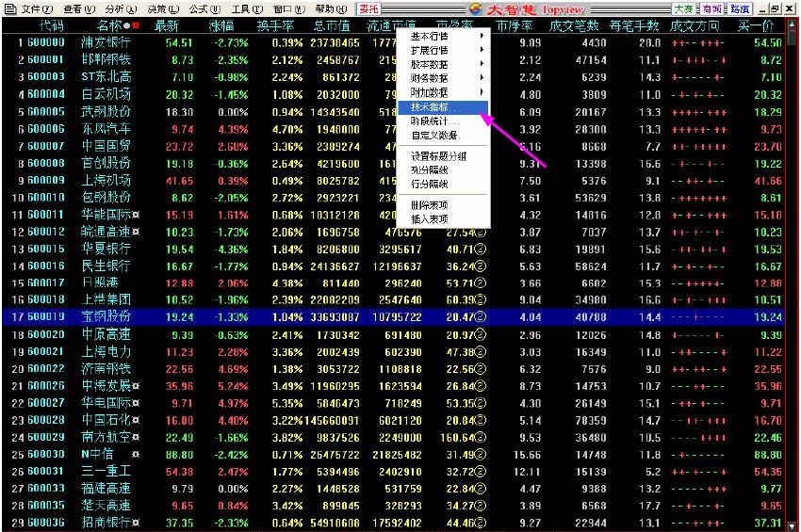The image size is (801, 532).
Task: Sort by the 成交笔数 column header
Action: (574, 25)
